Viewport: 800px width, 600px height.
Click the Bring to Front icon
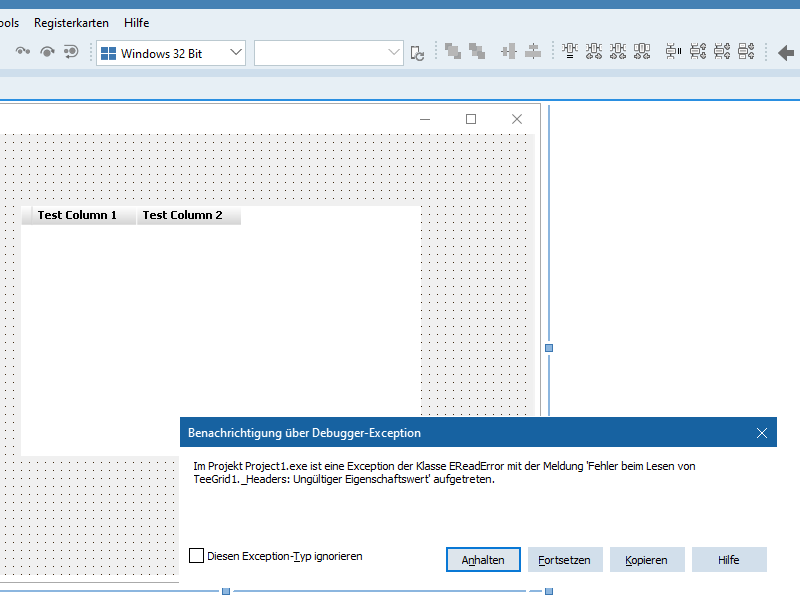[x=453, y=52]
